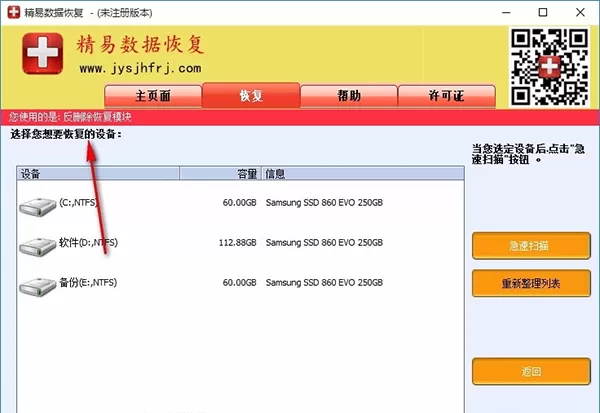Click the 60.00GB value in E: row
600x413 pixels.
pyautogui.click(x=240, y=282)
